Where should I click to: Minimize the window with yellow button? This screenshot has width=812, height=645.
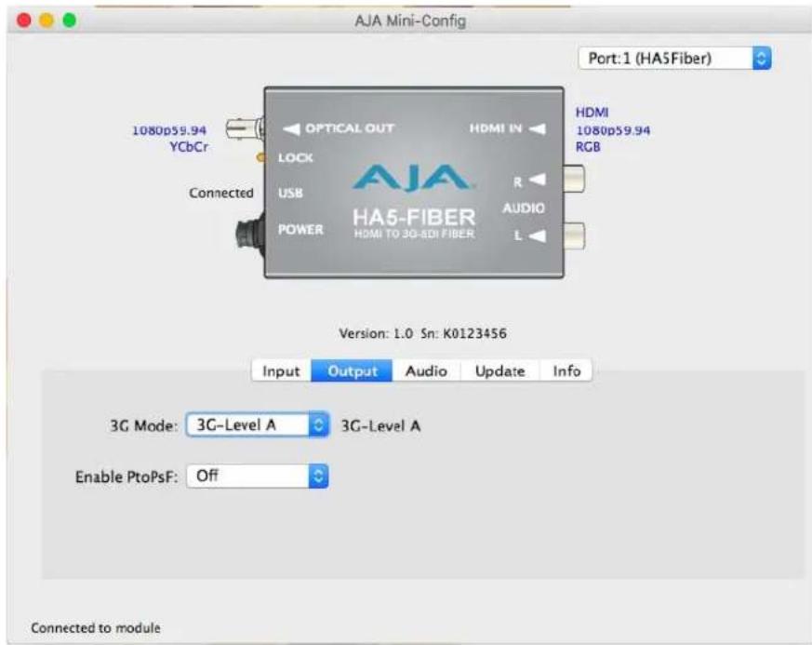[47, 20]
